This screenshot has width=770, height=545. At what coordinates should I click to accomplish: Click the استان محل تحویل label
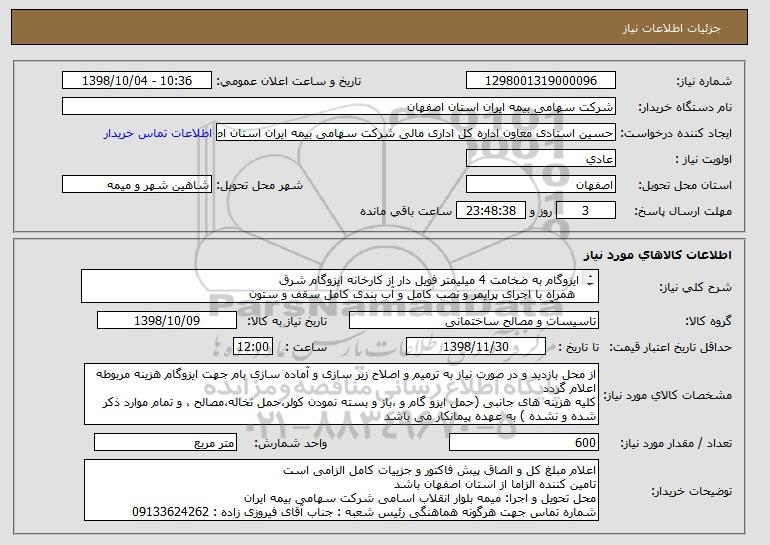tap(685, 185)
